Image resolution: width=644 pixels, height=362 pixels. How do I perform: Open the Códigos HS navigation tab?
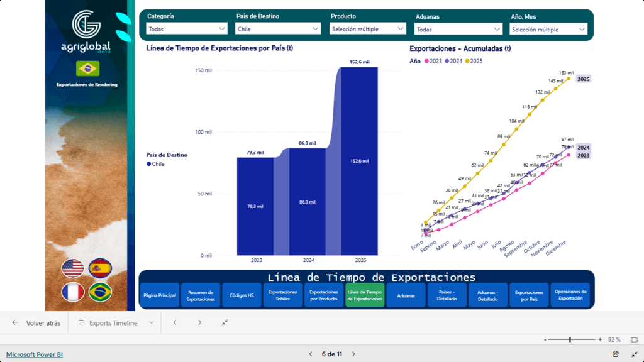tap(241, 295)
